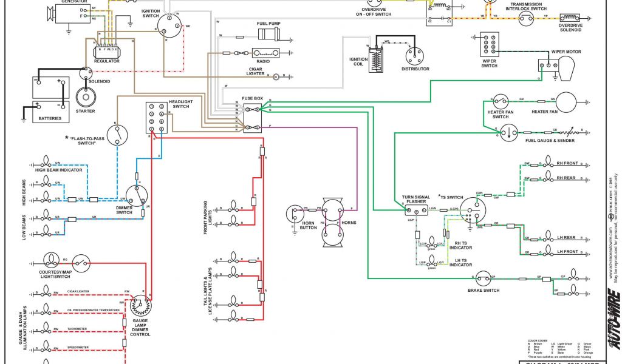
Task: Select the Heater Fan Switch symbol
Action: 502,101
